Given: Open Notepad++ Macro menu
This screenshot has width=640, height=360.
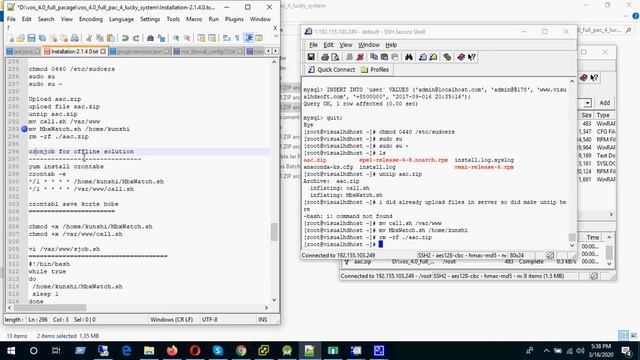Looking at the screenshot, I should [x=194, y=19].
